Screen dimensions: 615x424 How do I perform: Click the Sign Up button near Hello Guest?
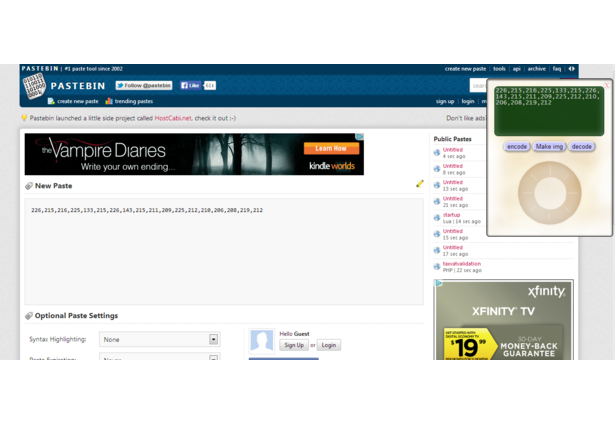click(294, 345)
